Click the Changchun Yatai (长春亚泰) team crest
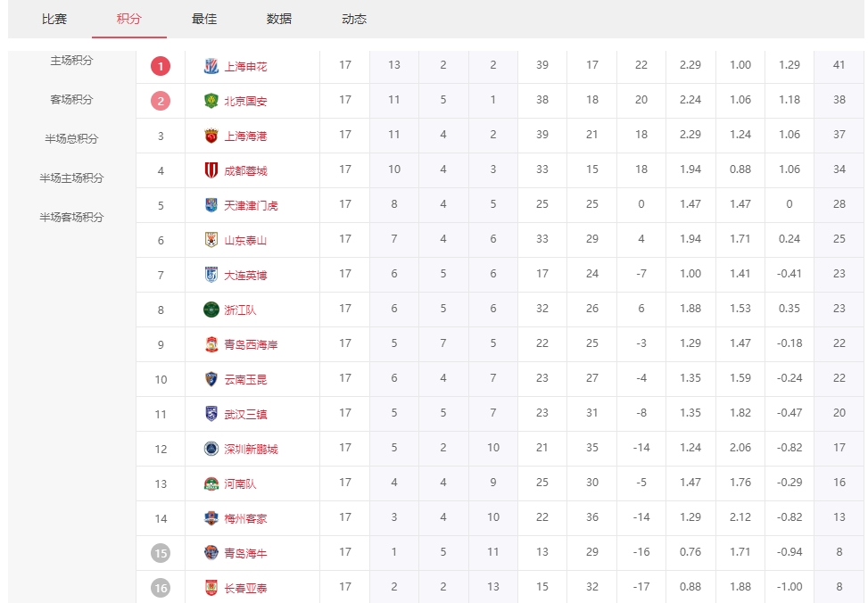This screenshot has width=868, height=603. [x=211, y=588]
